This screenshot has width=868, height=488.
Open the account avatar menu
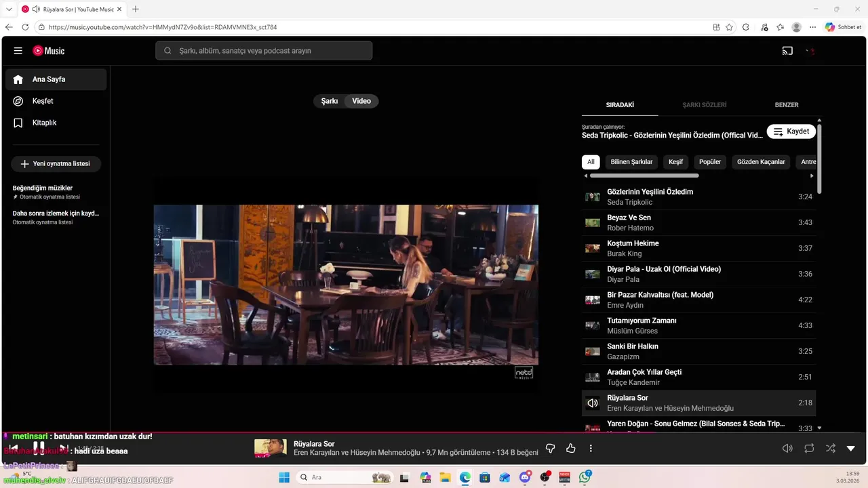(810, 51)
